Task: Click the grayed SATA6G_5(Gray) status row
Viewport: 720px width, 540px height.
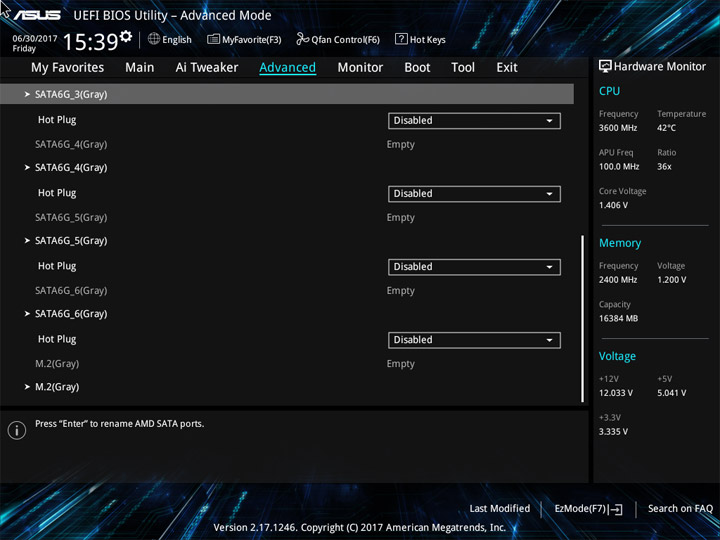Action: click(x=71, y=217)
